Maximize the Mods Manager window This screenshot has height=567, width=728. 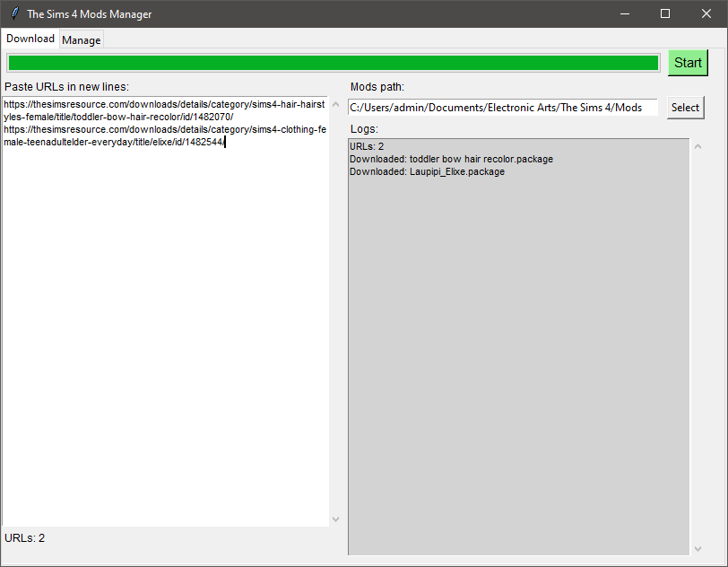click(665, 14)
